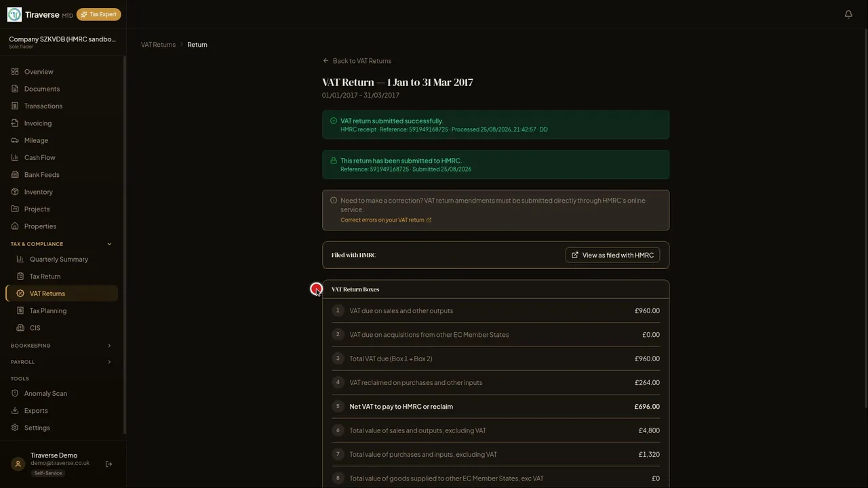Click the user avatar icon
The image size is (868, 488).
[x=18, y=464]
